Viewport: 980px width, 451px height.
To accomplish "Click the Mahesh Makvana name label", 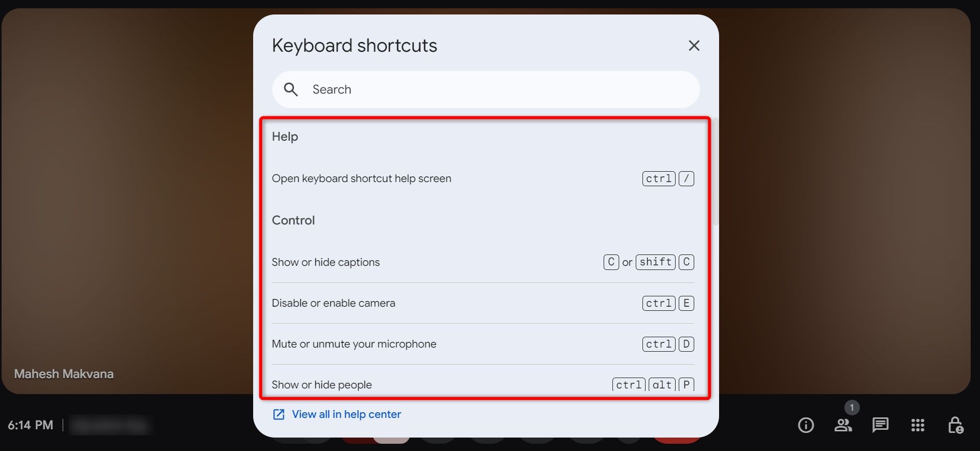I will 64,374.
